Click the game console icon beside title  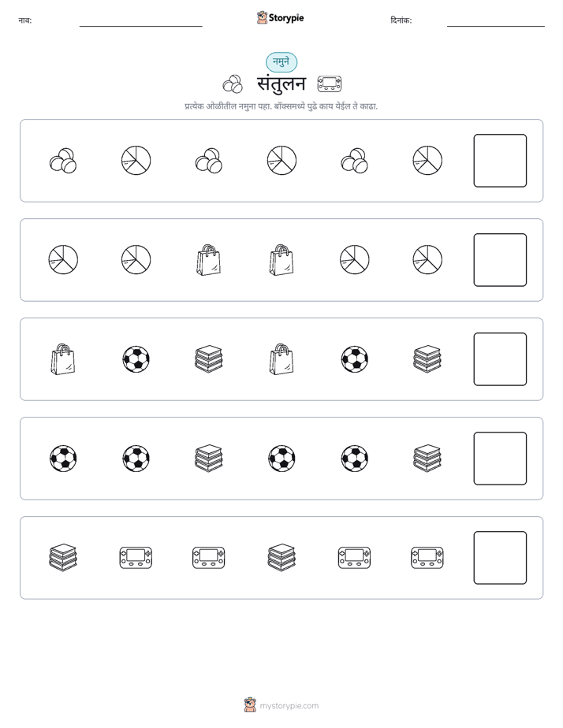(330, 84)
